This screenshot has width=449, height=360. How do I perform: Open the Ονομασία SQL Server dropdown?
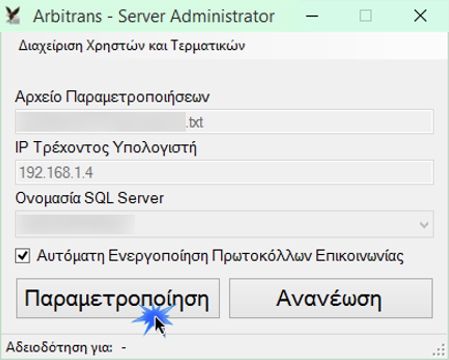tap(224, 224)
